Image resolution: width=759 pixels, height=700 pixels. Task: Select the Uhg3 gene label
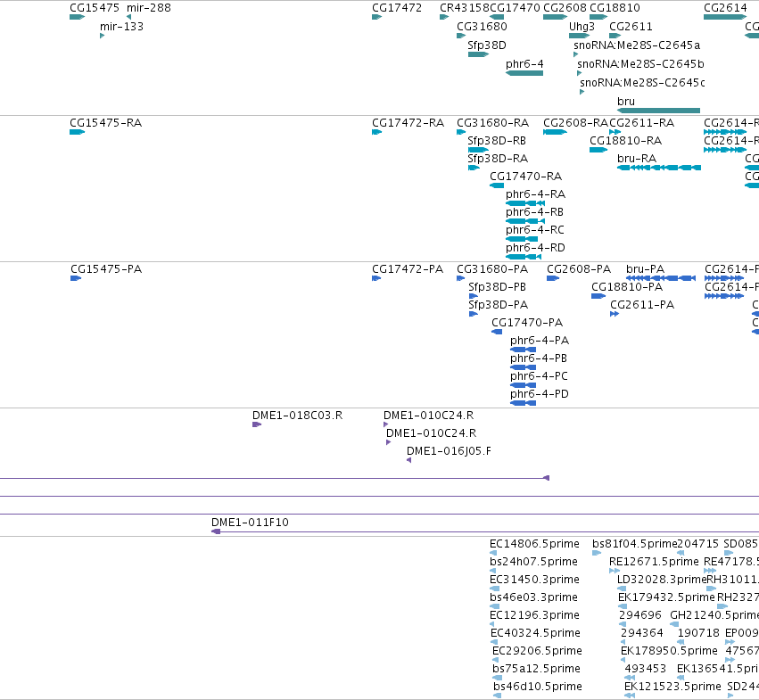pos(582,27)
